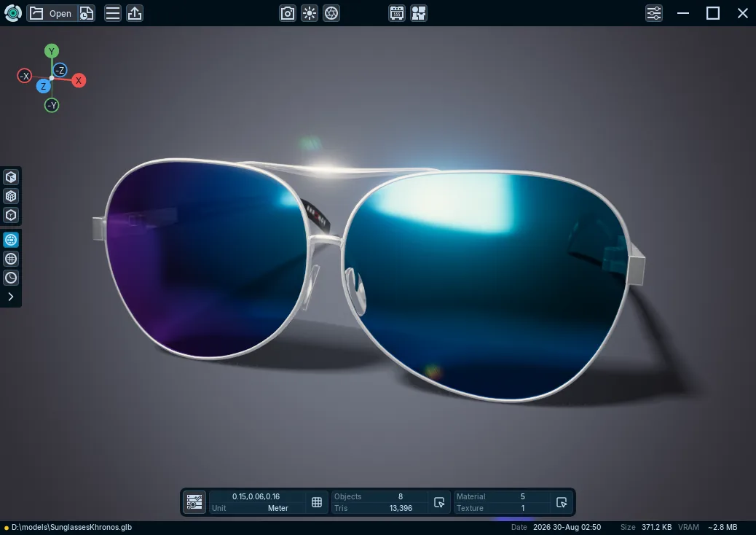Close the application window
The height and width of the screenshot is (535, 756).
(x=743, y=13)
